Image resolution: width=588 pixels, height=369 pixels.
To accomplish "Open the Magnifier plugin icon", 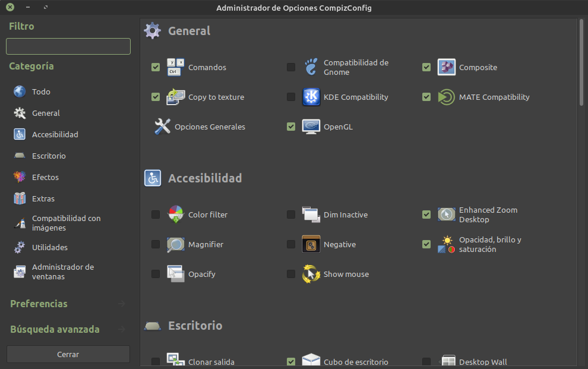I will click(x=175, y=244).
